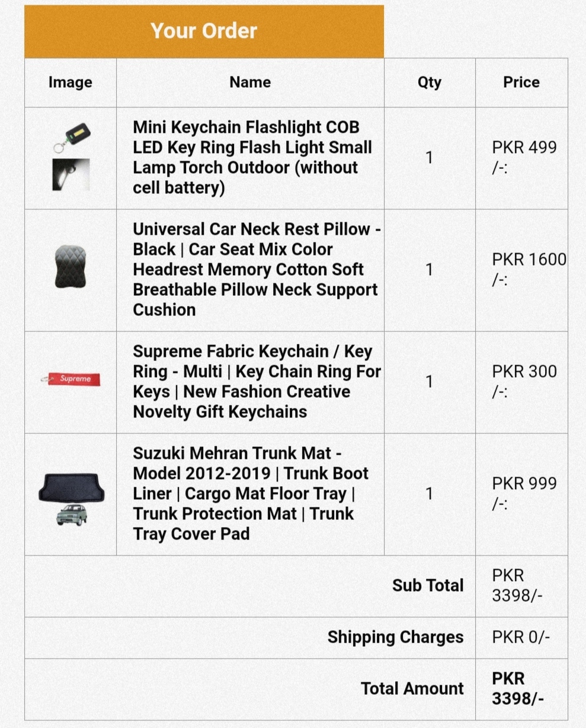Click the PKR 499 price cell
This screenshot has width=586, height=728.
pyautogui.click(x=521, y=158)
